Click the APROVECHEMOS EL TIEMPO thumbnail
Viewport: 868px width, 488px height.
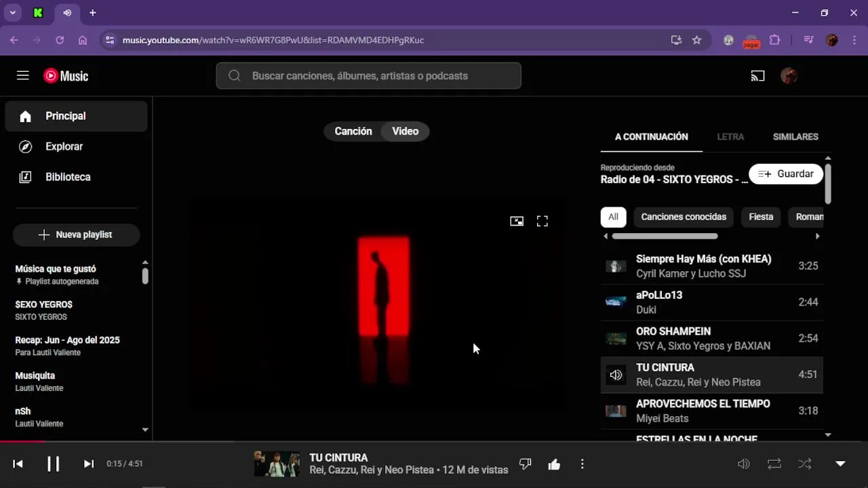pos(616,411)
